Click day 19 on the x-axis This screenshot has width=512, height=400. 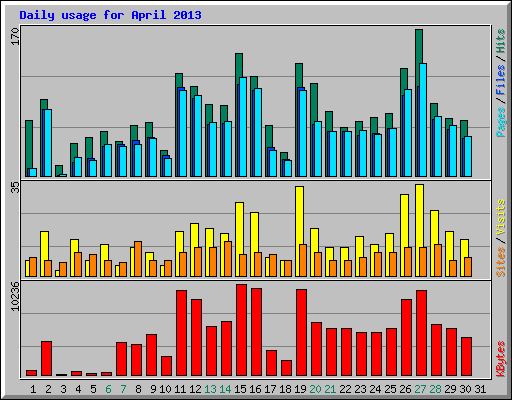(300, 389)
